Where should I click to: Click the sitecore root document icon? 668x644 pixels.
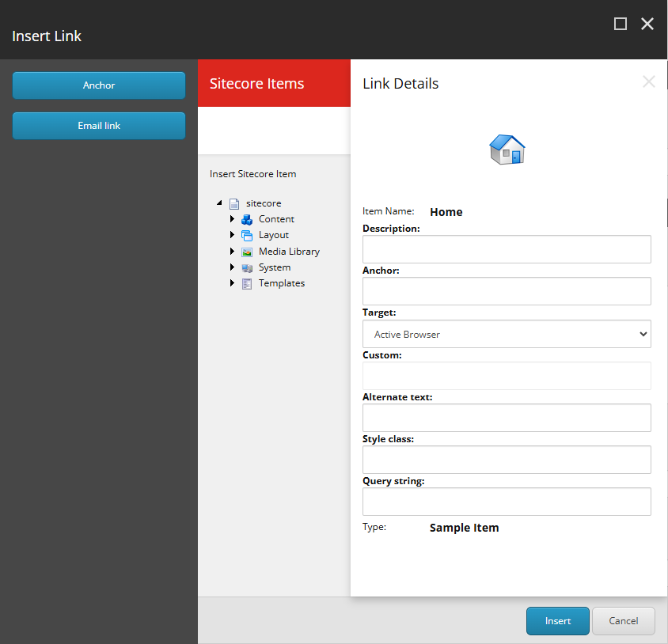tap(234, 203)
